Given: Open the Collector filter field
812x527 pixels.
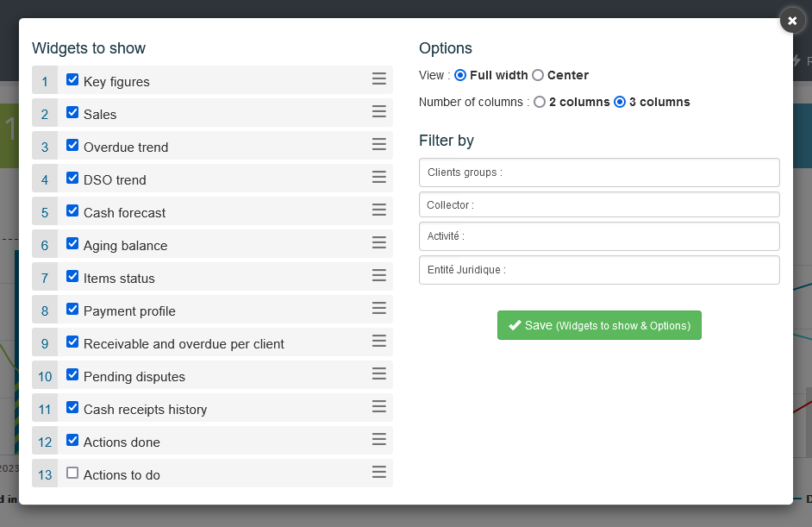Looking at the screenshot, I should 599,205.
